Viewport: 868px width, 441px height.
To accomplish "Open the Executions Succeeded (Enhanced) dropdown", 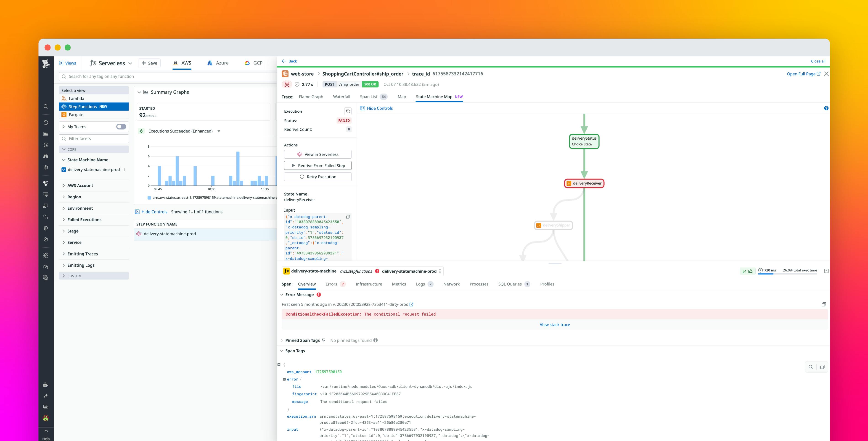I will pos(219,131).
